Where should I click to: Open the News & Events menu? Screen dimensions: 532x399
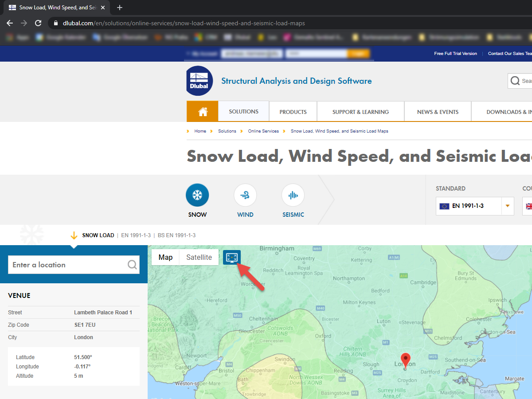tap(438, 112)
